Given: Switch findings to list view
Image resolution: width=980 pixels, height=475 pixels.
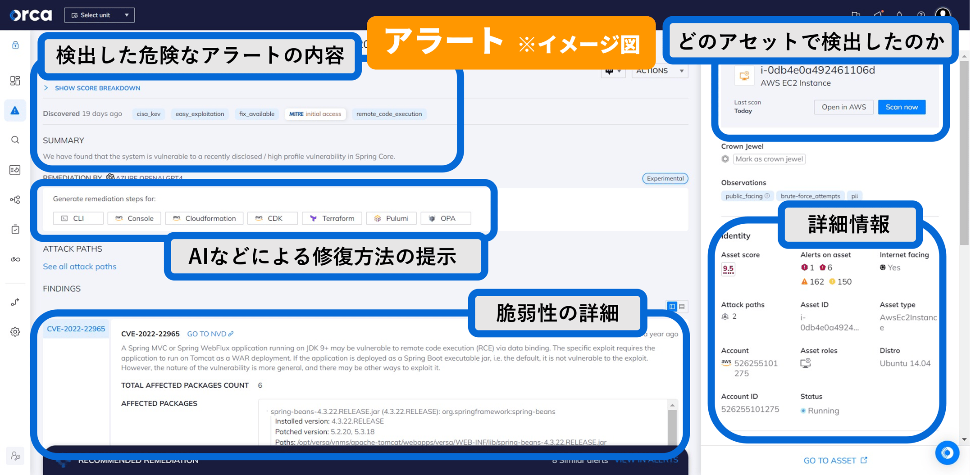Looking at the screenshot, I should coord(682,307).
